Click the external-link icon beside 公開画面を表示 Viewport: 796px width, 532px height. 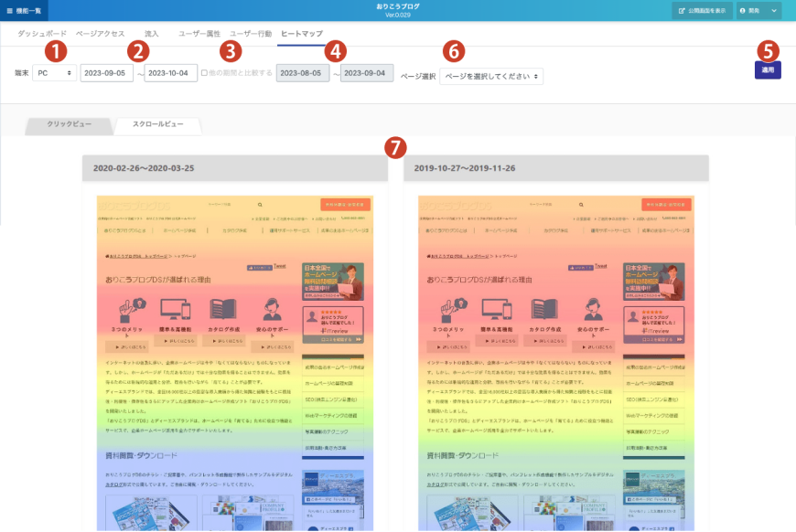(x=682, y=11)
